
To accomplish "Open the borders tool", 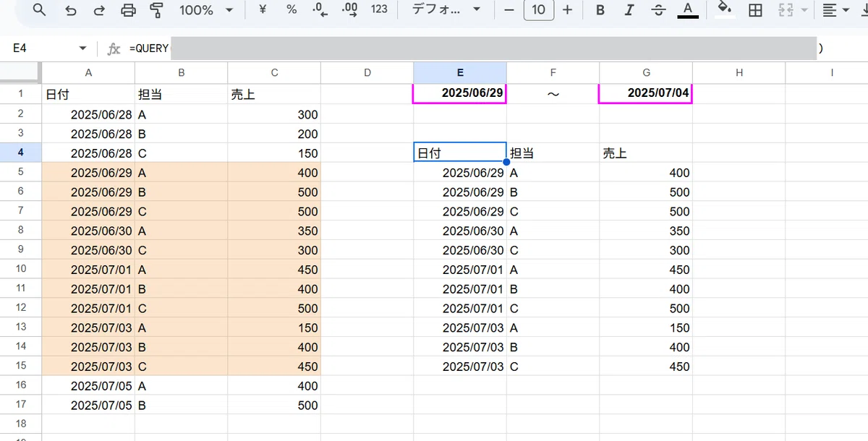I will 755,10.
